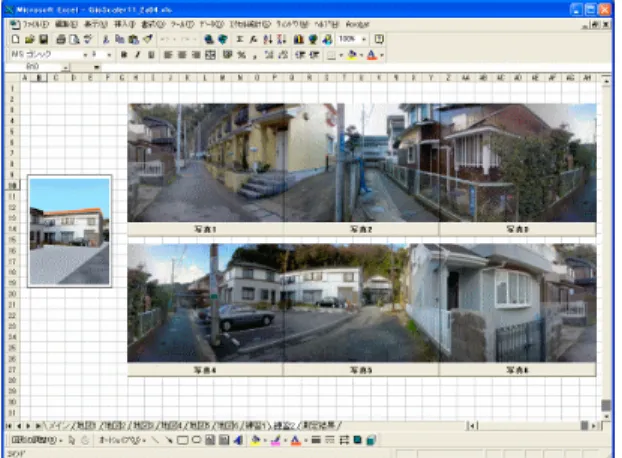Open the Borders dropdown arrow

click(341, 55)
